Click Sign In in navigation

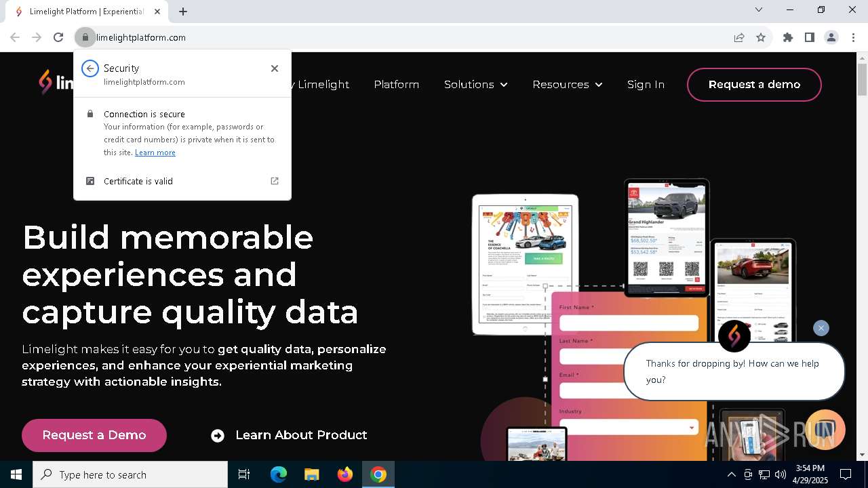click(646, 85)
